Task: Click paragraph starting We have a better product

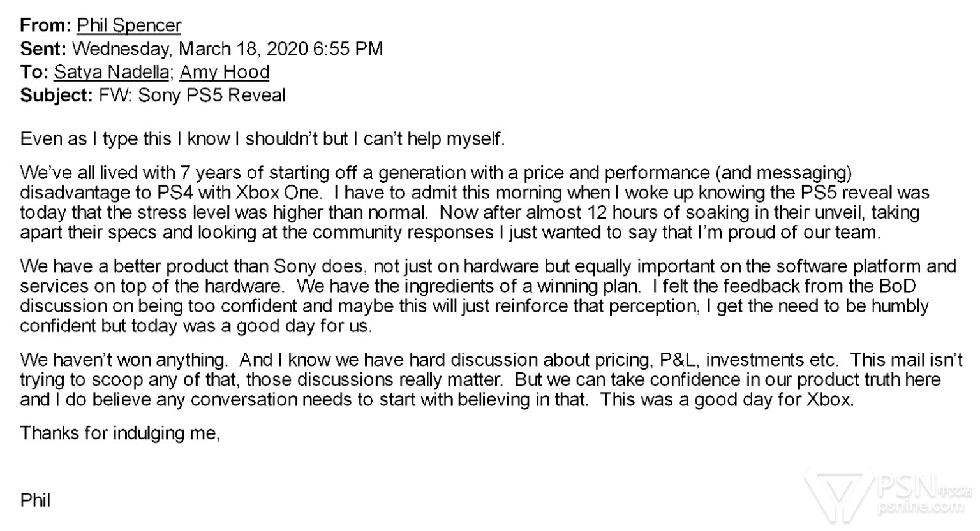Action: [x=488, y=296]
